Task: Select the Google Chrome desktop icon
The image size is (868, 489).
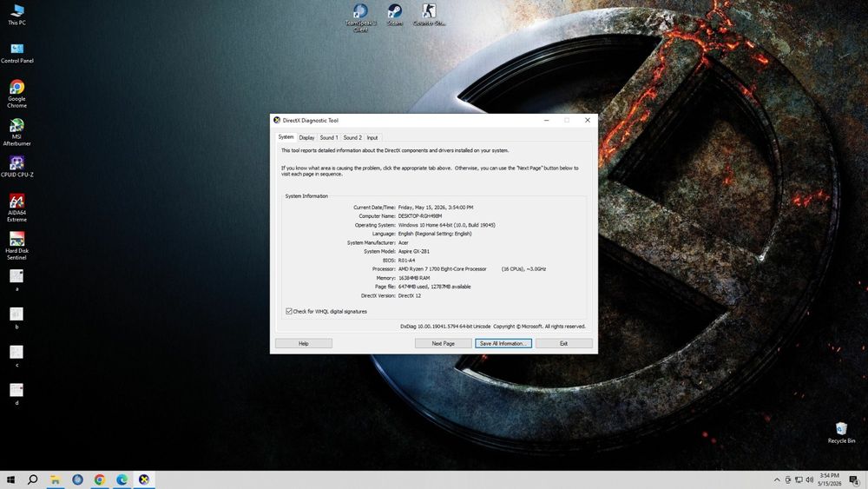Action: [x=16, y=94]
